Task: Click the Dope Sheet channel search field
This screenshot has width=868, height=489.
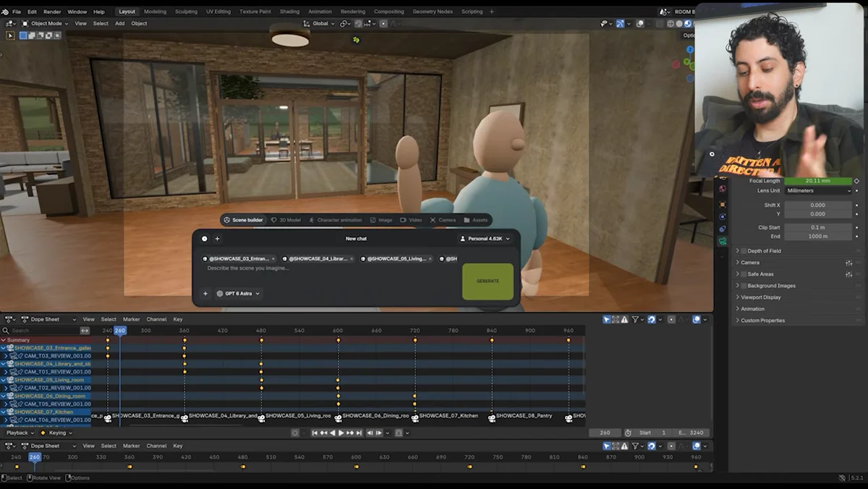Action: pos(41,331)
